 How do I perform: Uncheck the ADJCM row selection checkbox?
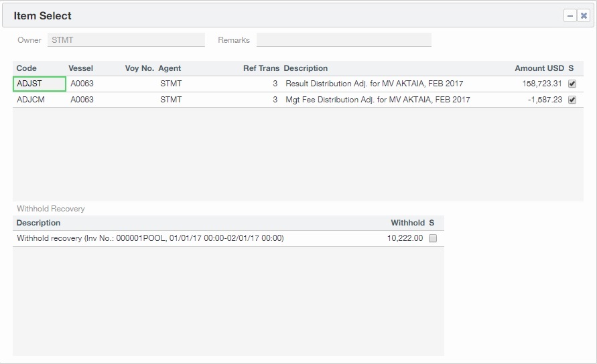[x=572, y=100]
